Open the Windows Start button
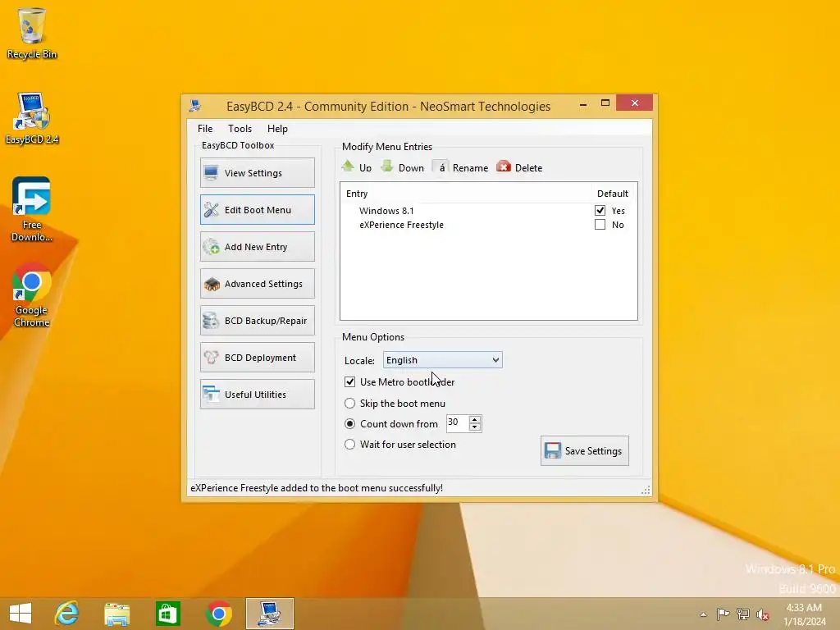 pos(21,614)
